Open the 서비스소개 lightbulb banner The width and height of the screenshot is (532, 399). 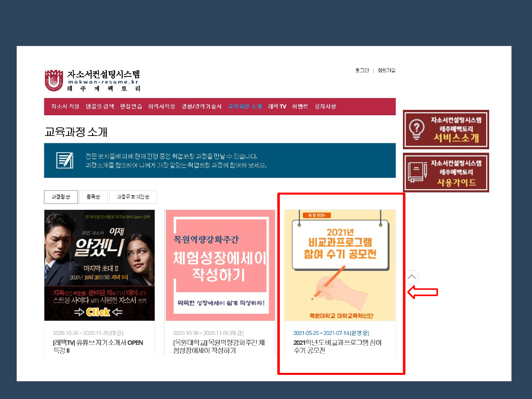point(446,130)
